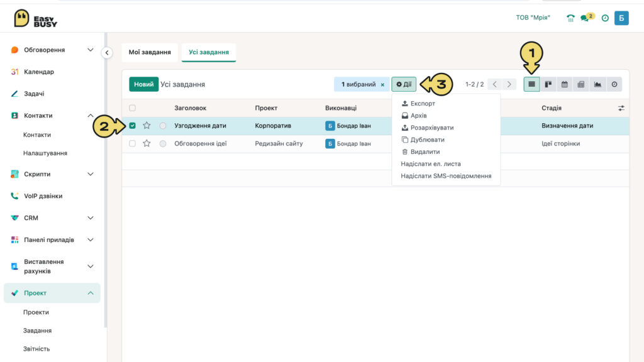Toggle status circle for Узгодження дати
The width and height of the screenshot is (644, 362).
(163, 126)
